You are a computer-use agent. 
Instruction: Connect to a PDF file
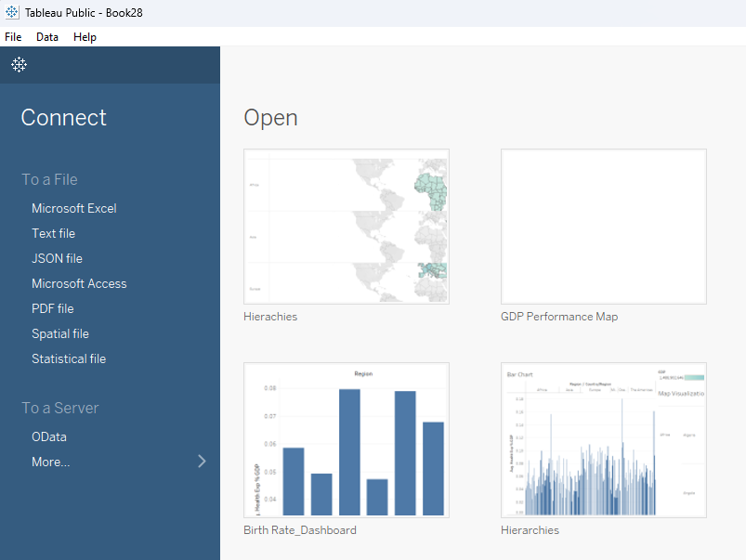pos(53,308)
